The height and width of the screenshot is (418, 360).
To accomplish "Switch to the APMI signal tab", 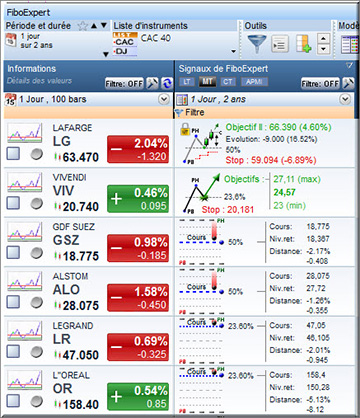I will [254, 82].
